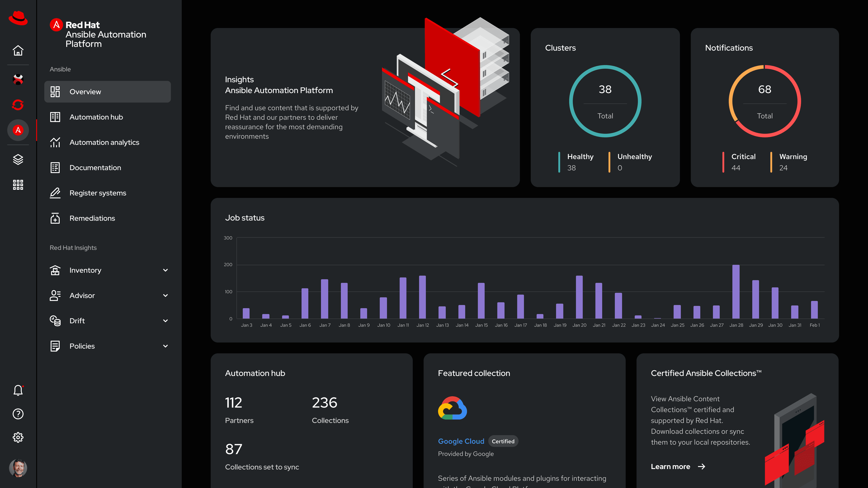Open the apps grid icon in rail

click(x=18, y=185)
